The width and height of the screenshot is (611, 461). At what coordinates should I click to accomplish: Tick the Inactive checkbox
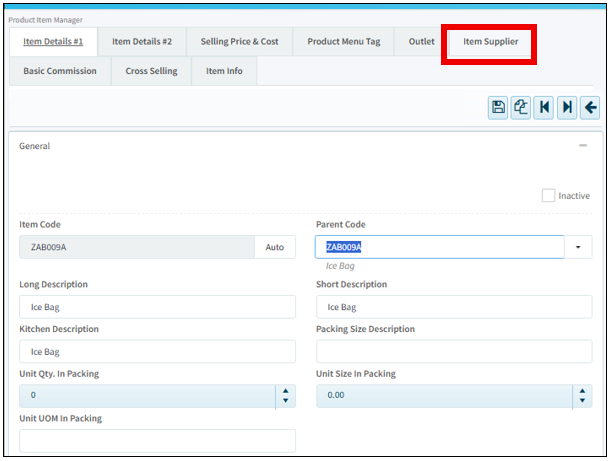(x=548, y=196)
